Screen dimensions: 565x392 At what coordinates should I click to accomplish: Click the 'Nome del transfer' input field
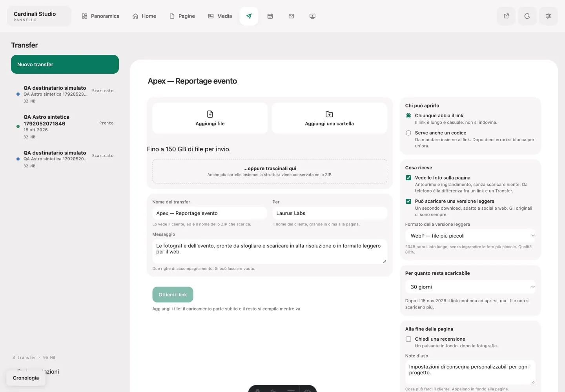coord(210,213)
